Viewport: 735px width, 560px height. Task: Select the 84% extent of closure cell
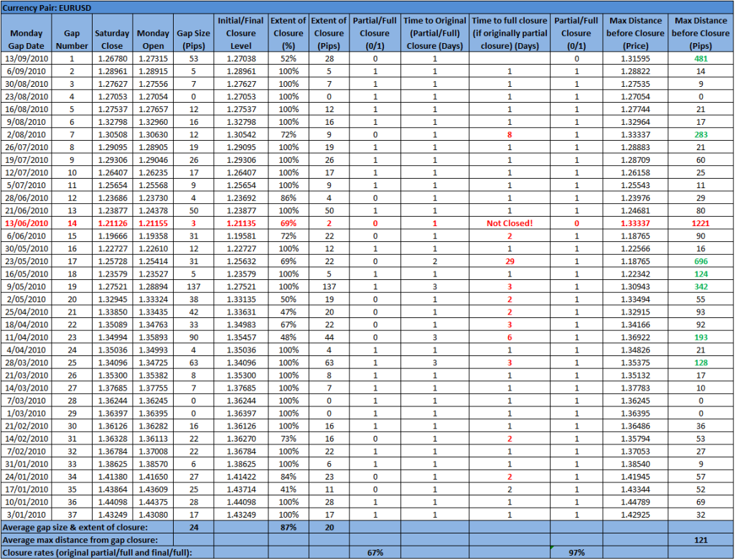(289, 477)
